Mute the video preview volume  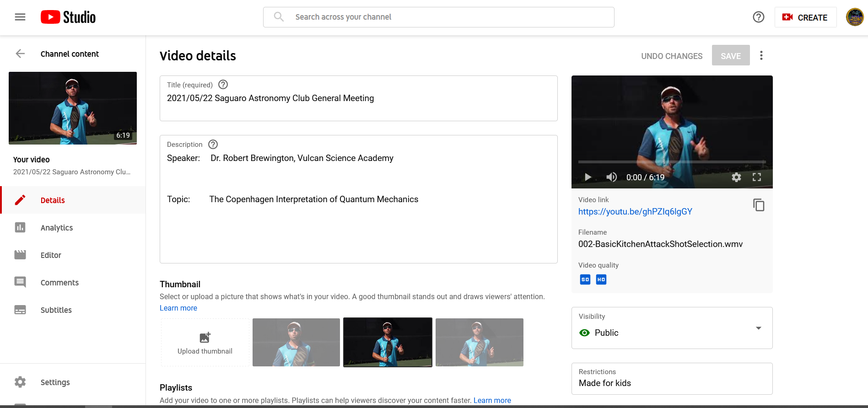click(612, 177)
